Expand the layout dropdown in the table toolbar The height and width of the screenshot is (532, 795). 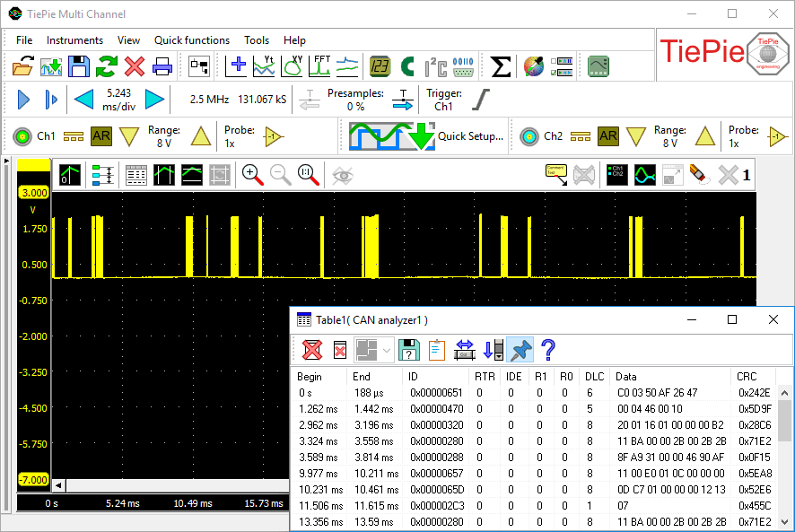[387, 349]
